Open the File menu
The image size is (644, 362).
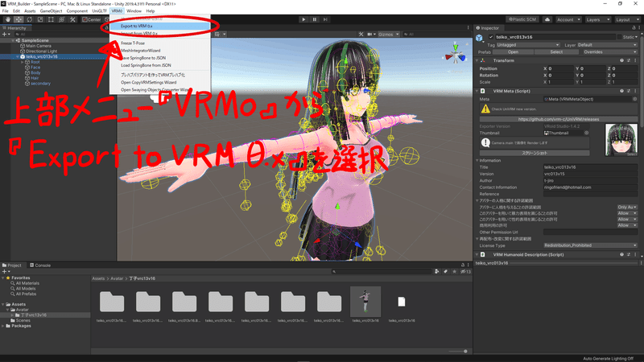coord(6,11)
